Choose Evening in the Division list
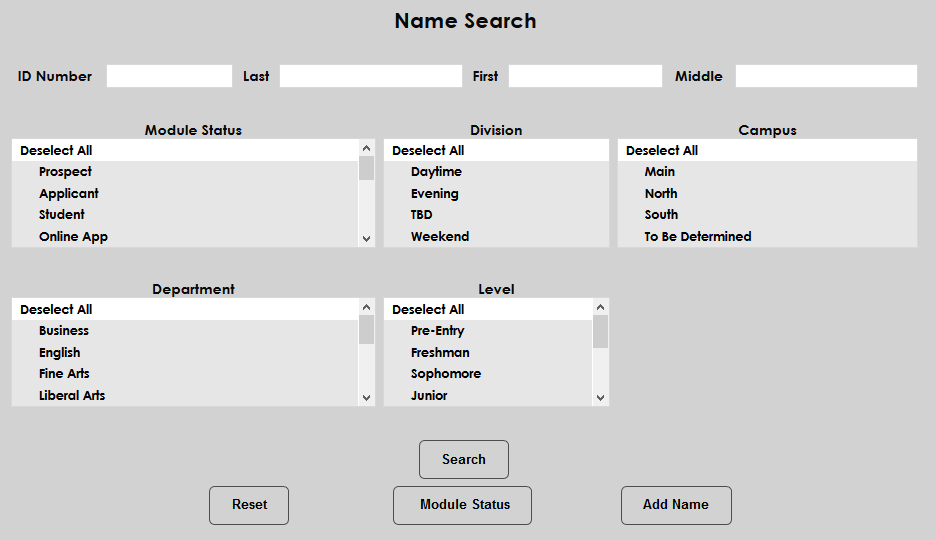Image resolution: width=936 pixels, height=540 pixels. tap(435, 194)
